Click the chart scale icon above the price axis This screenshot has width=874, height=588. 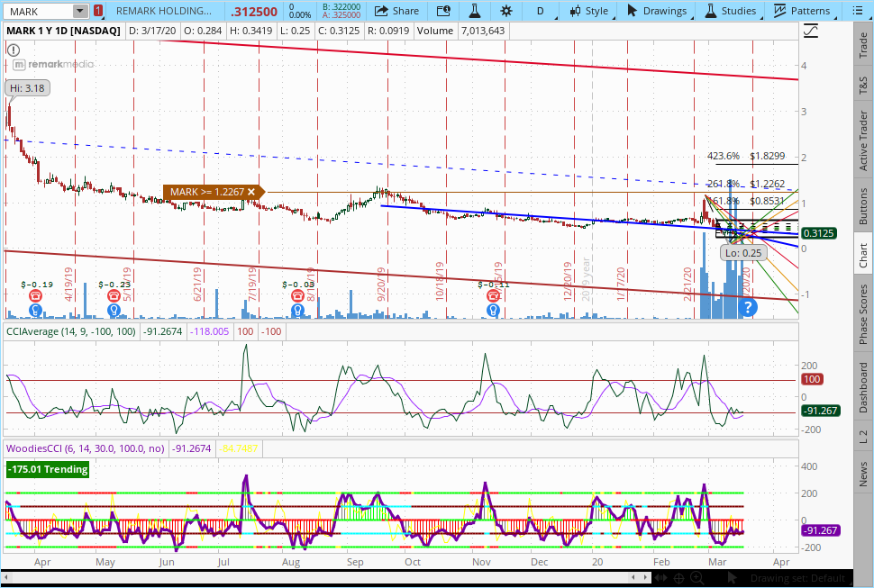click(811, 31)
